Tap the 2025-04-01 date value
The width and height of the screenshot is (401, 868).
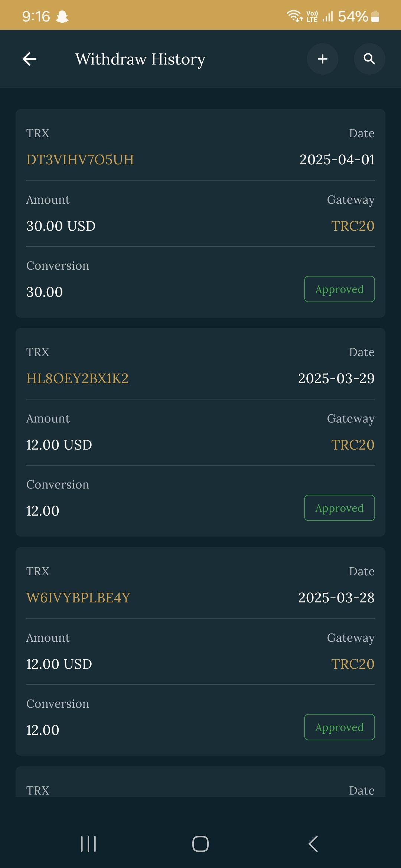[337, 160]
